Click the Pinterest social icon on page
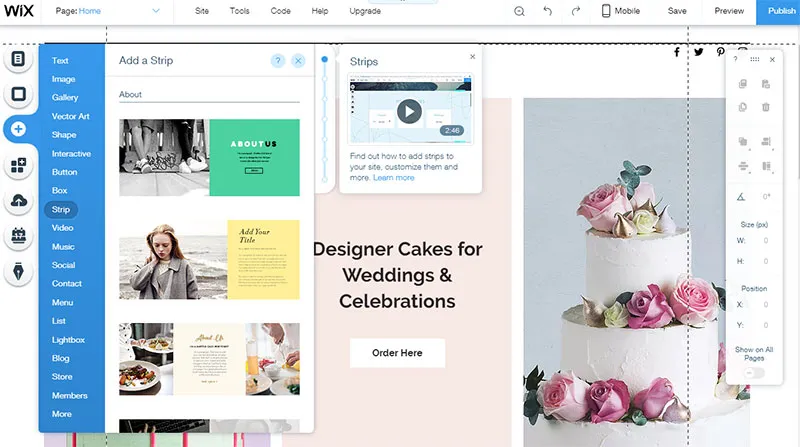 (720, 52)
